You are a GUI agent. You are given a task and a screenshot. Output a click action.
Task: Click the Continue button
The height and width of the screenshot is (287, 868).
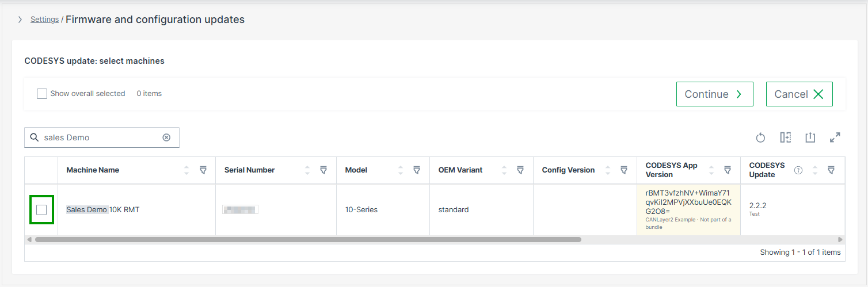(x=714, y=94)
